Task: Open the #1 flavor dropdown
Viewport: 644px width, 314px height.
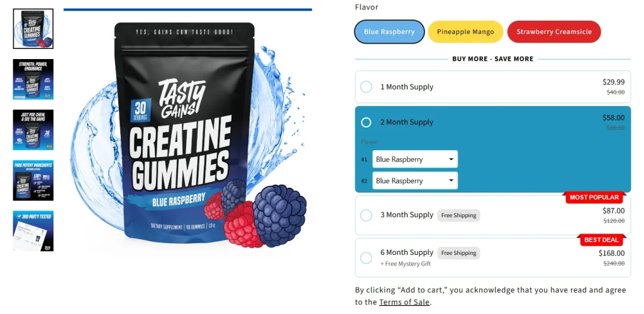Action: coord(415,159)
